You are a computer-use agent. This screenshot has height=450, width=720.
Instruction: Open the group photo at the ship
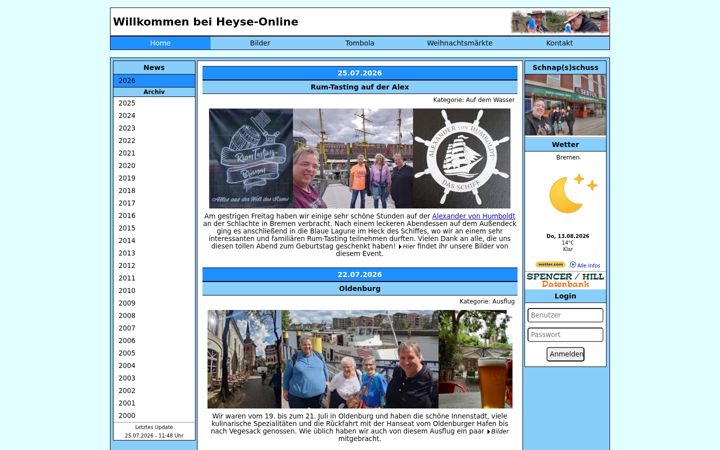click(353, 158)
